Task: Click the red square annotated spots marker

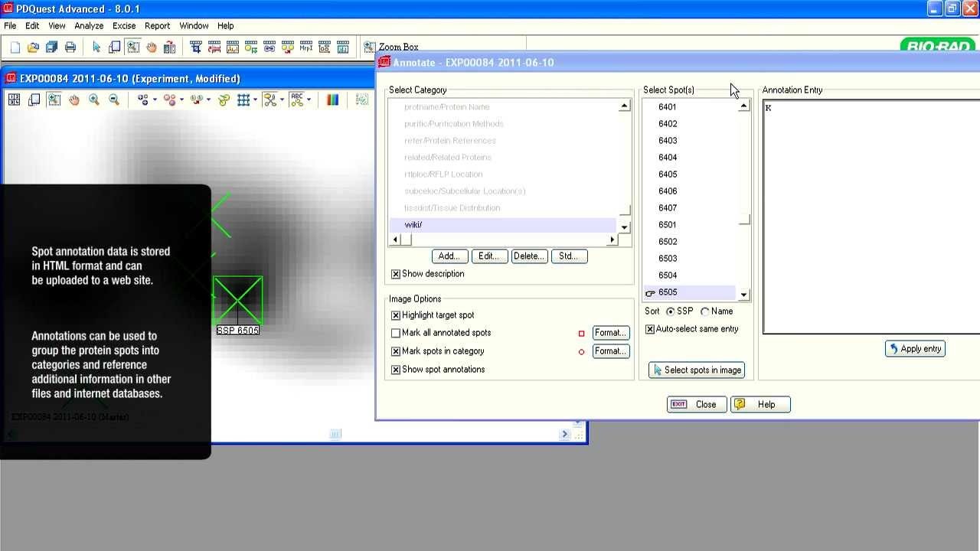Action: point(581,334)
